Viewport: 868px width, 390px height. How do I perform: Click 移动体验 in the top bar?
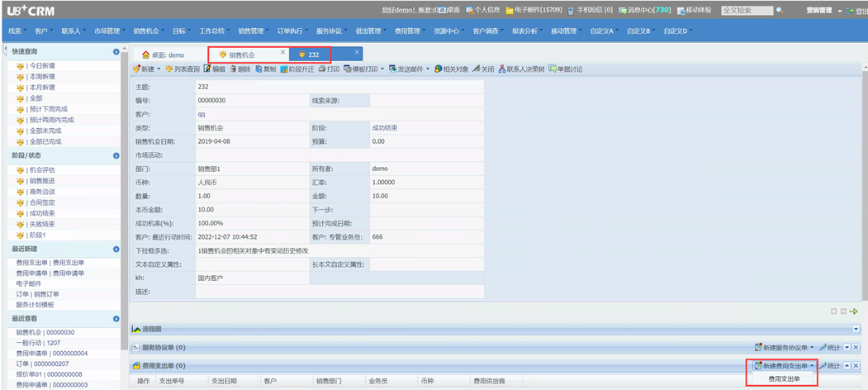click(x=695, y=10)
